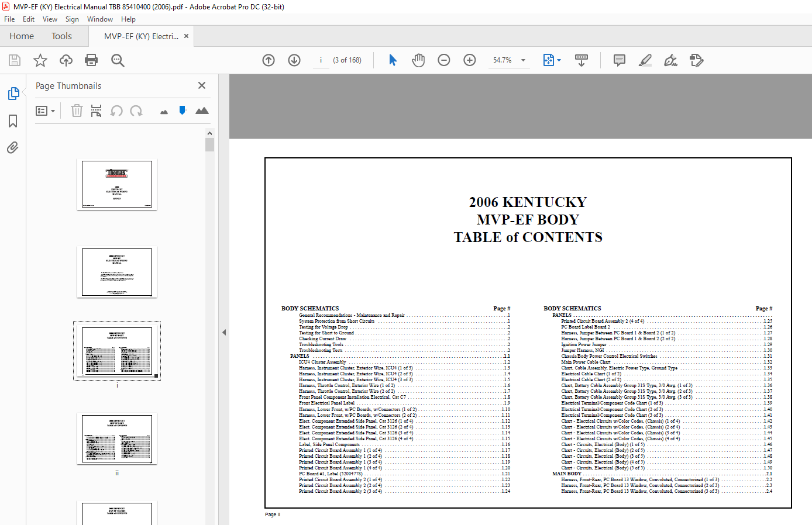This screenshot has width=812, height=525.
Task: Open the Edit menu
Action: (29, 19)
